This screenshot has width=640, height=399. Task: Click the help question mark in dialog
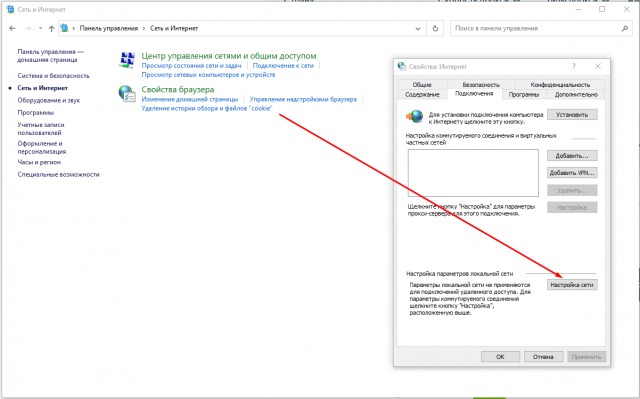(574, 66)
